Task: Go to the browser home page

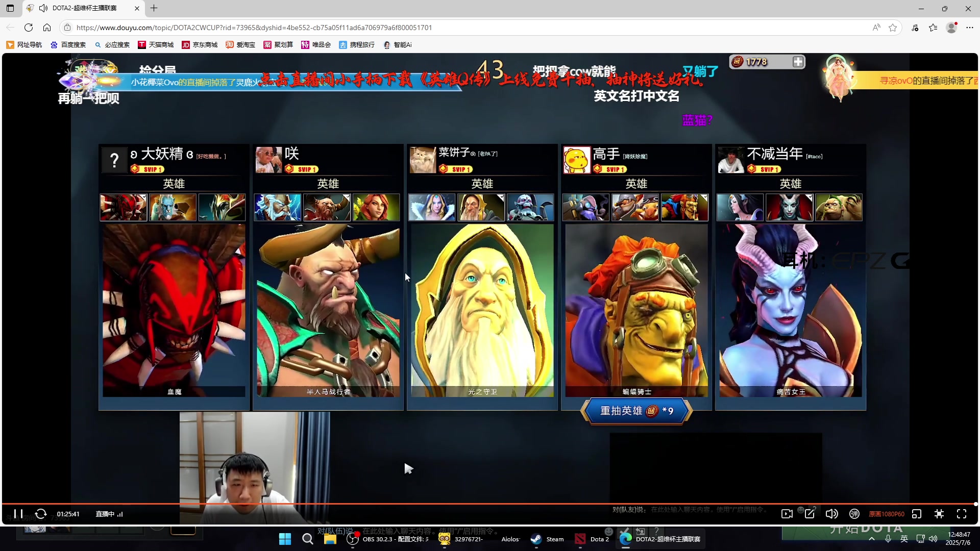Action: tap(47, 28)
